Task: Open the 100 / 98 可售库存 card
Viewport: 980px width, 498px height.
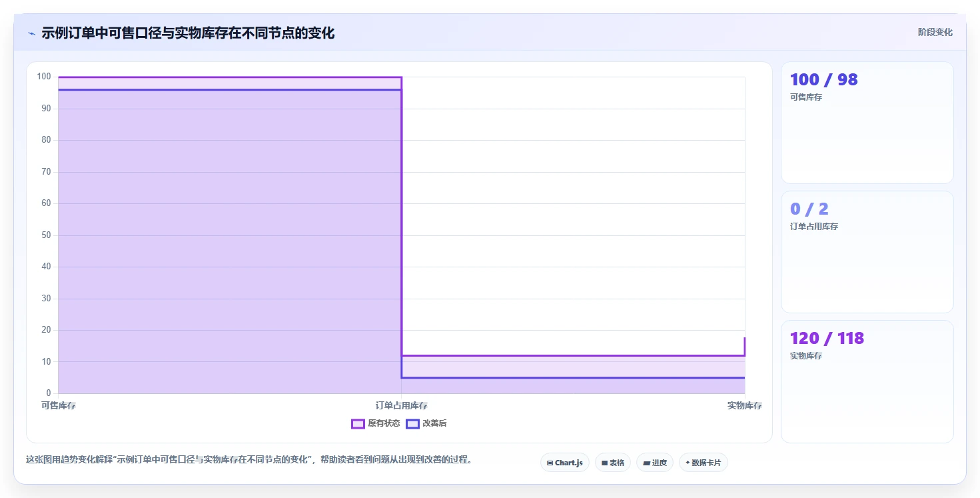Action: [x=867, y=123]
